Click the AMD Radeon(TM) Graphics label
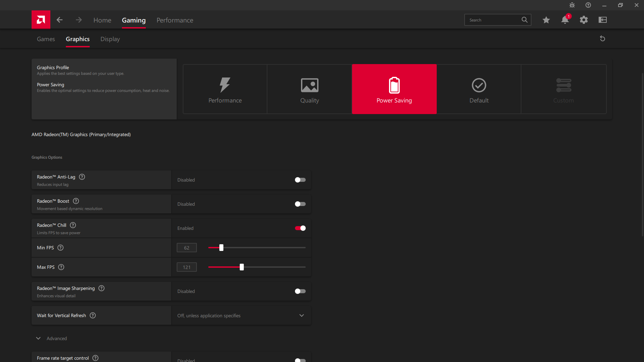Screen dimensions: 644x362 (81, 135)
